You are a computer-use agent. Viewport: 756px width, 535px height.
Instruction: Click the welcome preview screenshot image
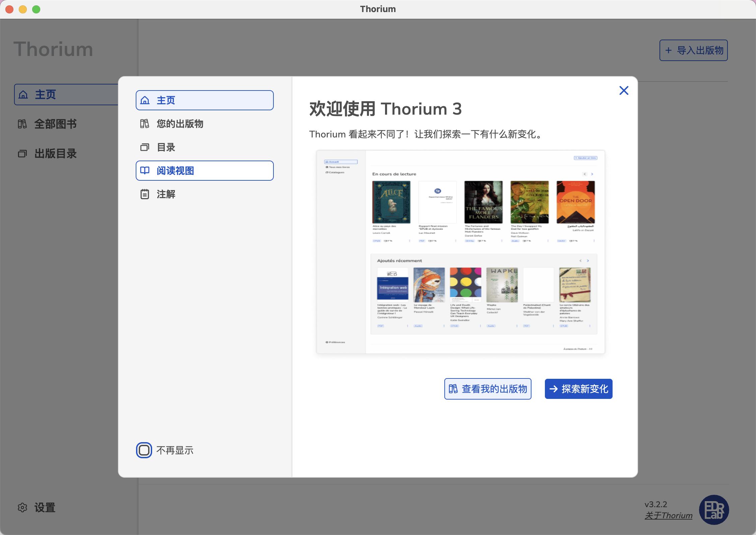[460, 252]
